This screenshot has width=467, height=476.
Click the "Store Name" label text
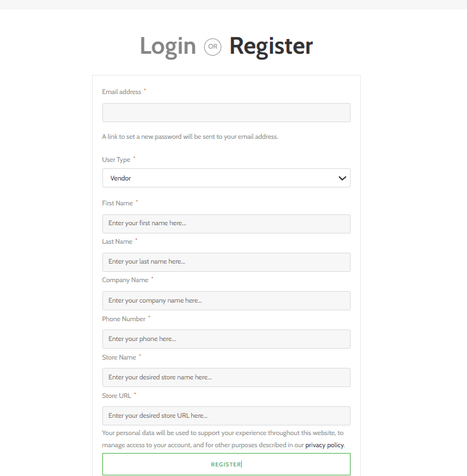point(119,357)
